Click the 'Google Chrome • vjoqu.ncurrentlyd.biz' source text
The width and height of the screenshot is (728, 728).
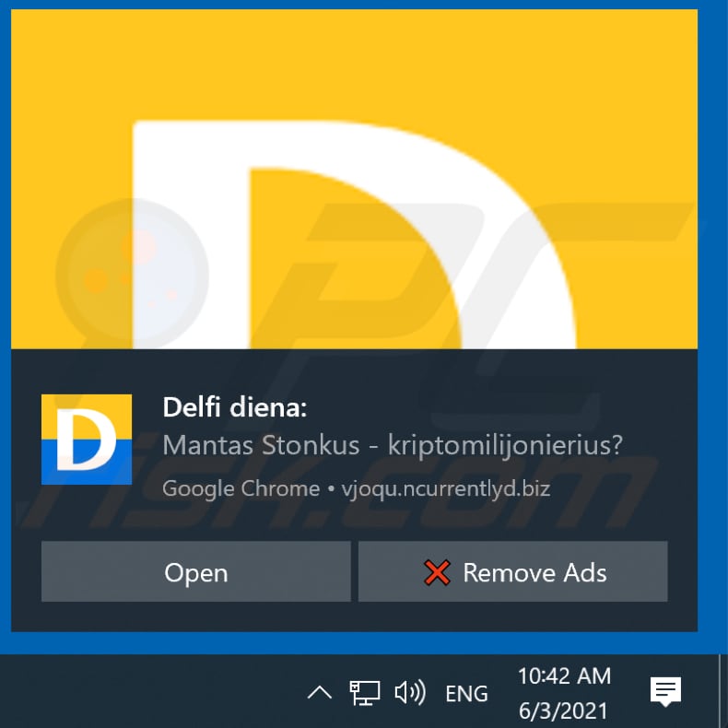356,489
